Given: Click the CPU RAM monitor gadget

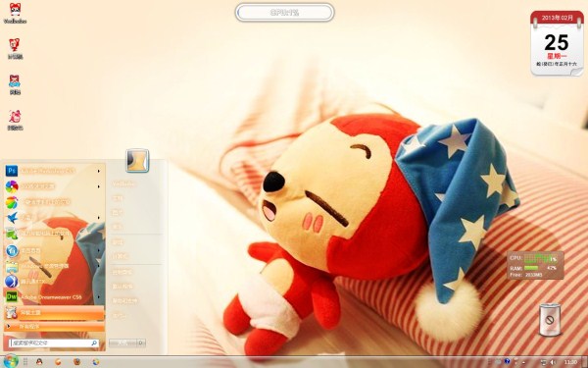Looking at the screenshot, I should pyautogui.click(x=535, y=265).
